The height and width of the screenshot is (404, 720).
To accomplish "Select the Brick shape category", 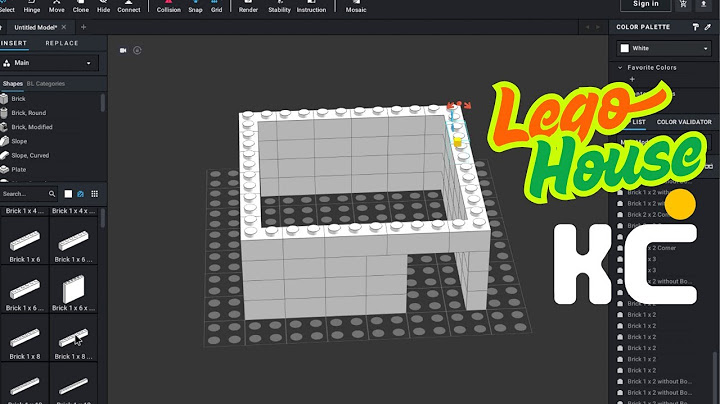I will point(18,99).
